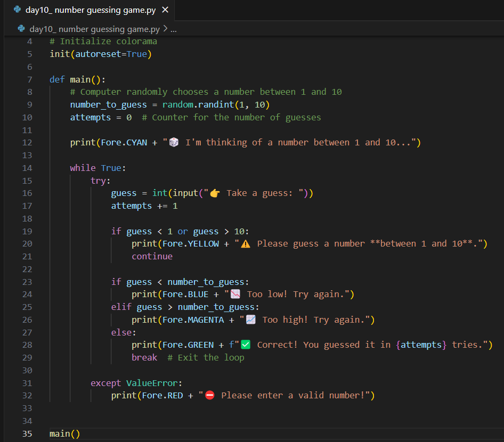This screenshot has width=504, height=442.
Task: Click the upward chart emoji on line 26
Action: (x=251, y=320)
